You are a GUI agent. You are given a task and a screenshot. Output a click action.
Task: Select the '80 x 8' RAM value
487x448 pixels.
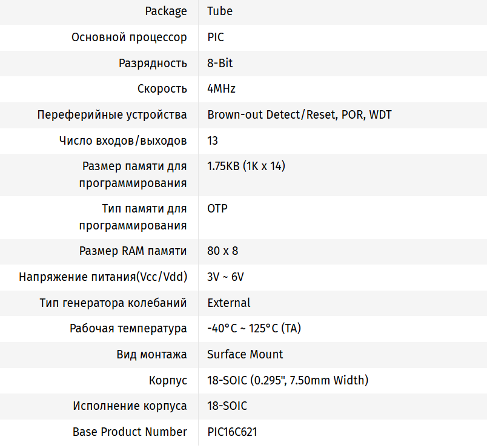point(222,251)
